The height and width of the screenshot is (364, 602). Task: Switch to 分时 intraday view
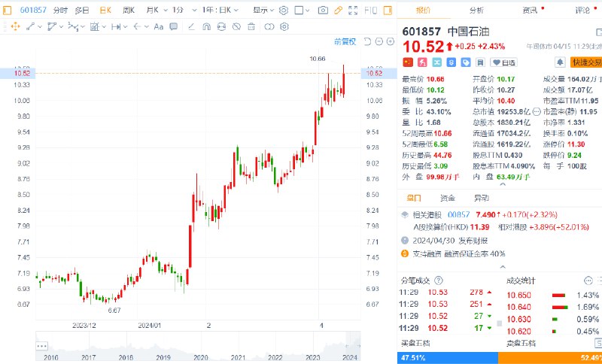pos(60,11)
